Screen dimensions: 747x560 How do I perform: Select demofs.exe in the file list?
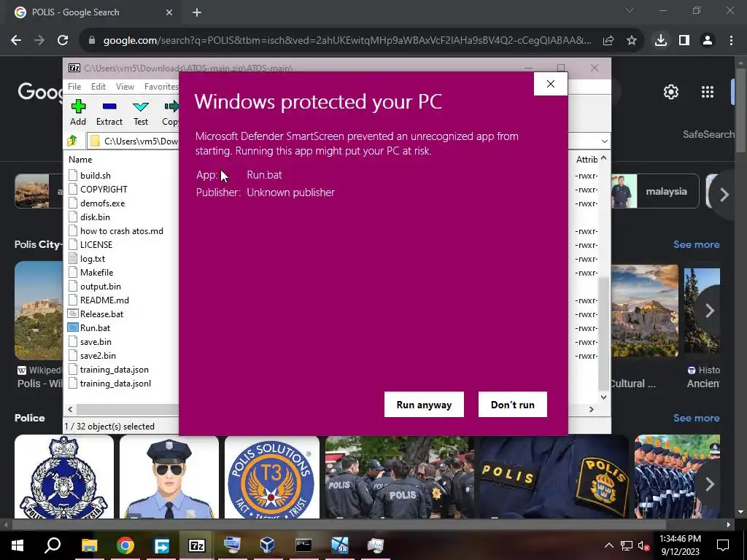click(102, 203)
